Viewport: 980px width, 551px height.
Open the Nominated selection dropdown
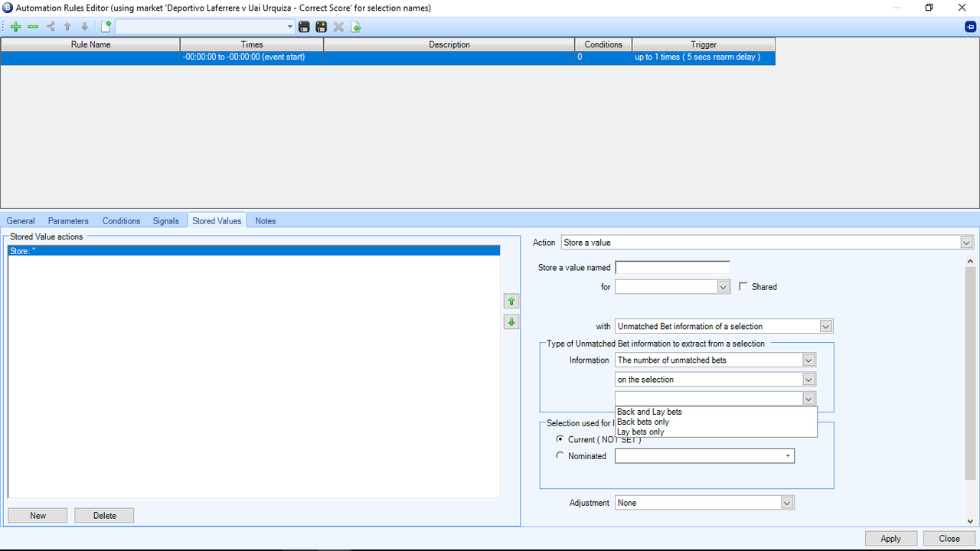pos(704,455)
